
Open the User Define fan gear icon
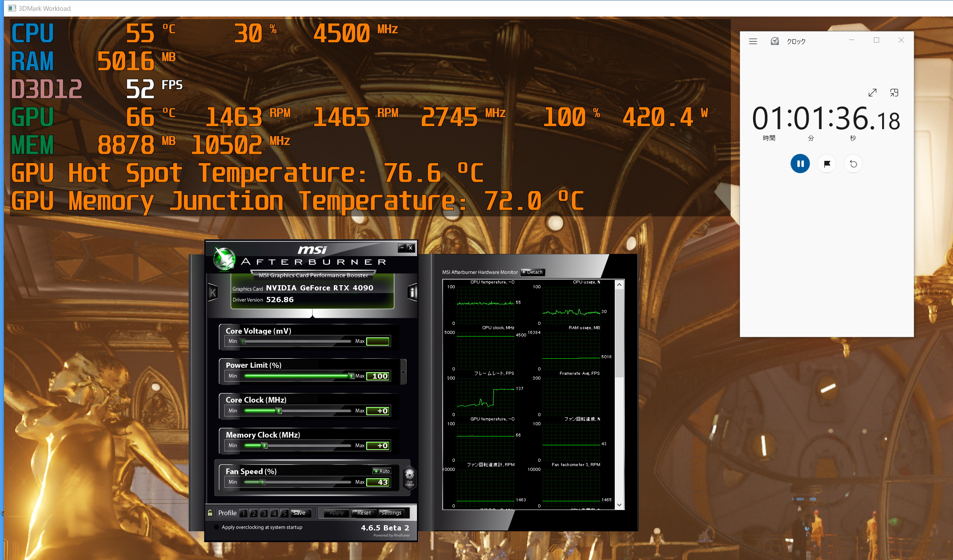410,478
